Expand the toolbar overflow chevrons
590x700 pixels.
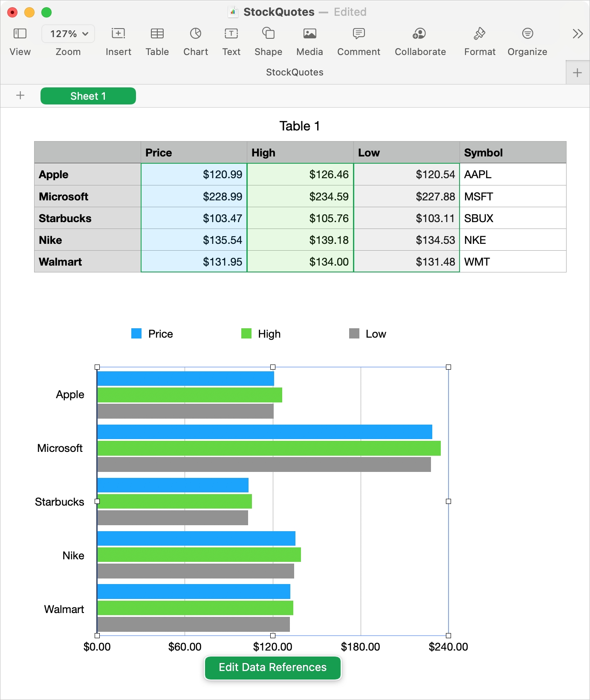point(578,34)
